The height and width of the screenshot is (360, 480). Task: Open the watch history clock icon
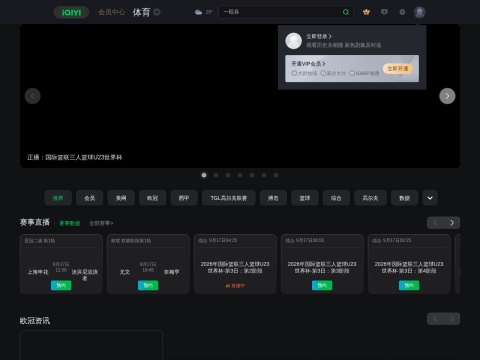402,12
